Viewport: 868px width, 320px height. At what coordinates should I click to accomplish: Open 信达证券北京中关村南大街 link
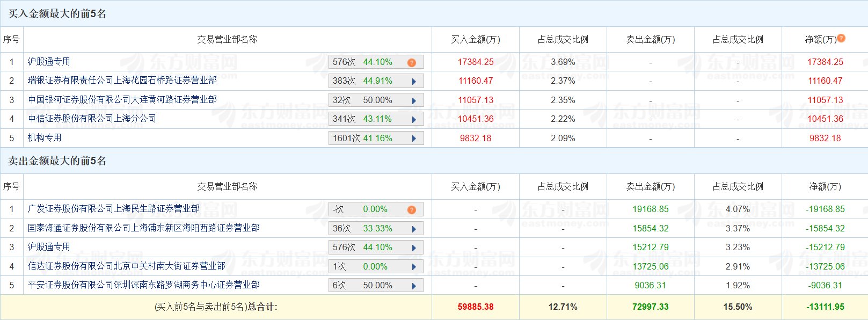(127, 266)
